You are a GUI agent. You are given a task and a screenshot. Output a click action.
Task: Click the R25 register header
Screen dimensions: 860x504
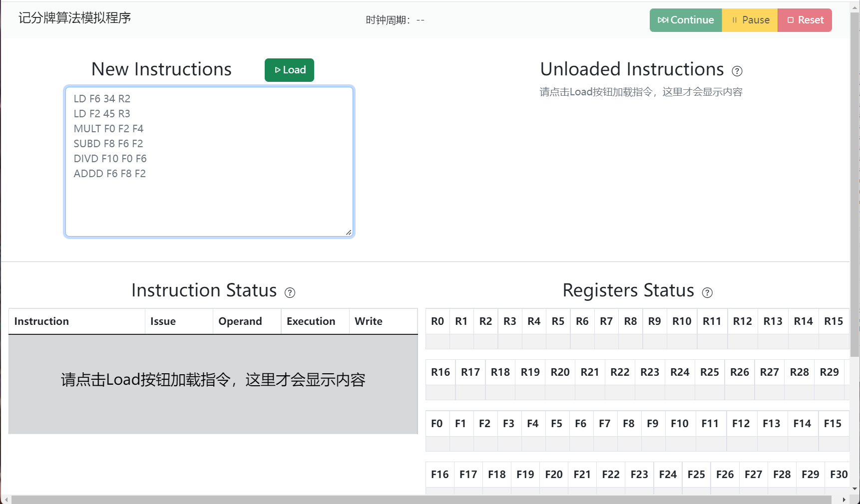tap(709, 372)
